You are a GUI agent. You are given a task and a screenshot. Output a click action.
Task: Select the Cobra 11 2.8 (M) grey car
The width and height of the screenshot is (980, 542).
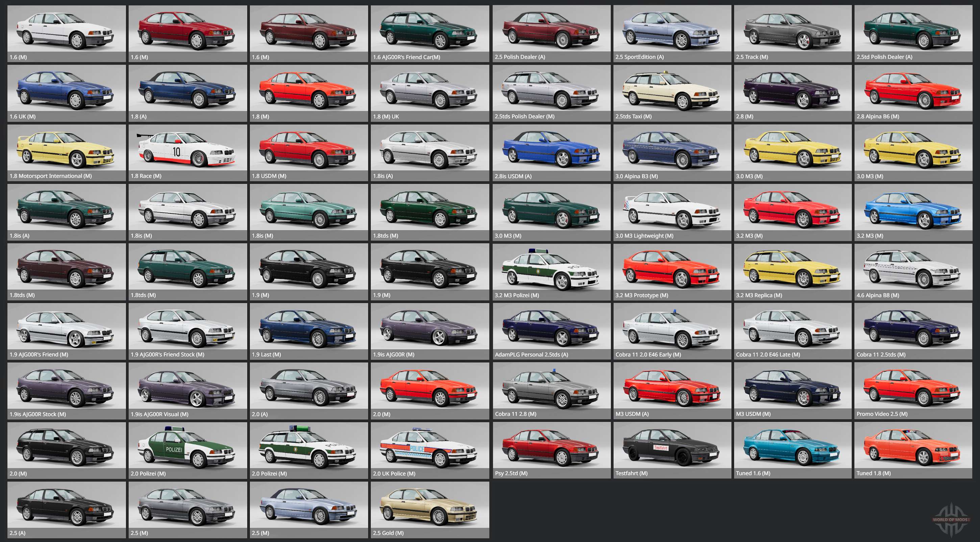552,391
